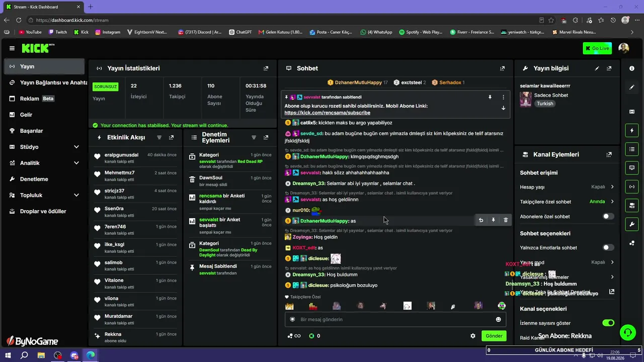Viewport: 644px width, 362px height.
Task: Toggle Yalnızca Emotlarla sohbet switch
Action: 608,247
